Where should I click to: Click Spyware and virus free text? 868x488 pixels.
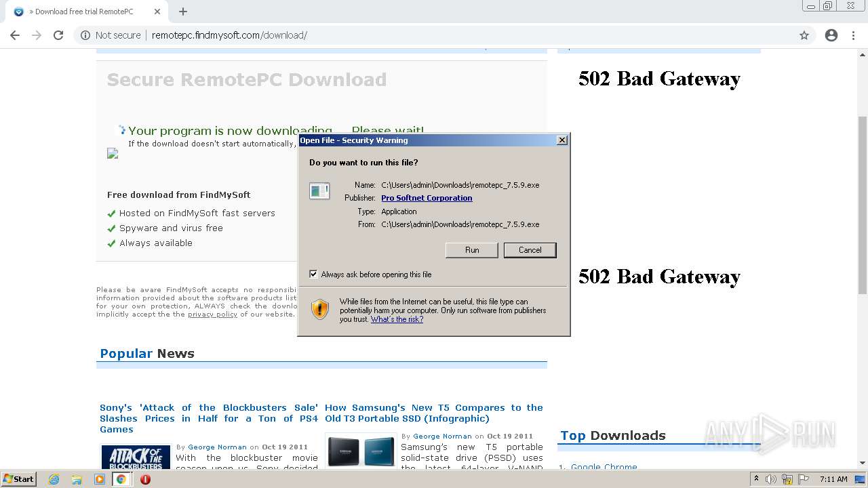click(171, 228)
